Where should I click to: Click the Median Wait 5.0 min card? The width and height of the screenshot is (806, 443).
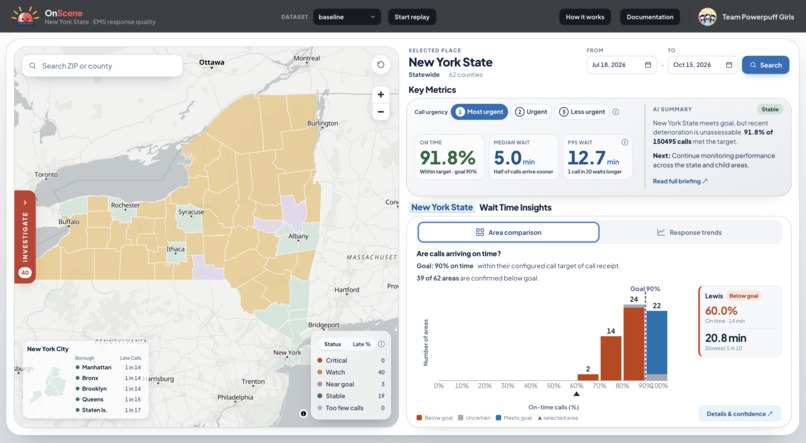[x=523, y=157]
